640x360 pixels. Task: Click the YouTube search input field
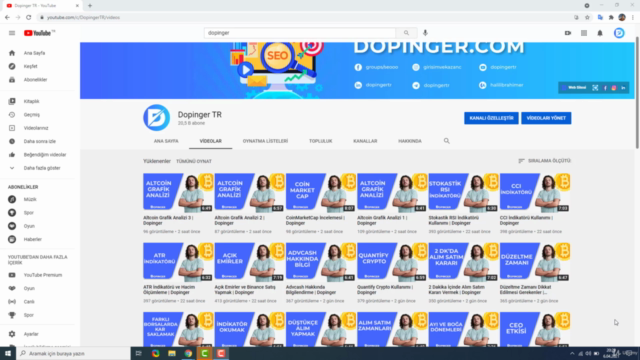[300, 33]
